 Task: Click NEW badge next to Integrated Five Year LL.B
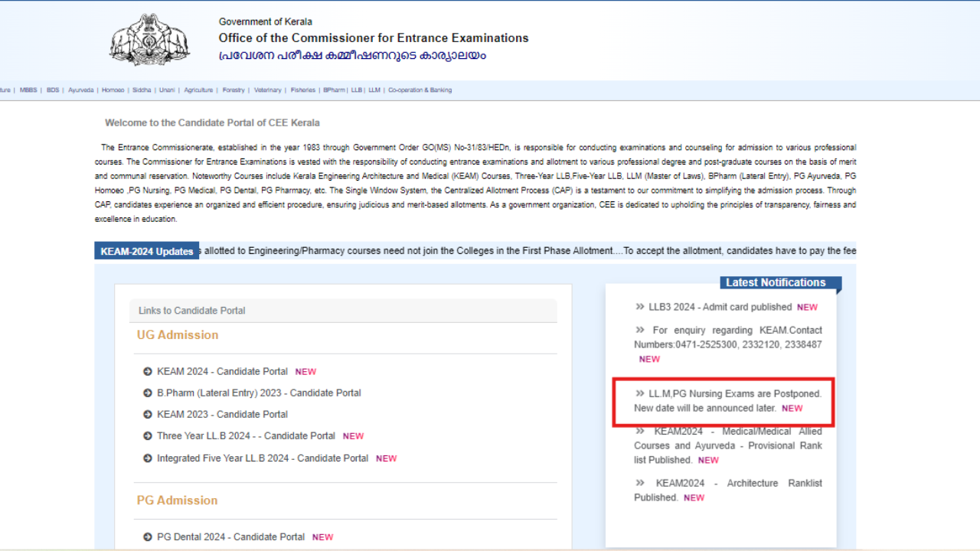pos(386,459)
